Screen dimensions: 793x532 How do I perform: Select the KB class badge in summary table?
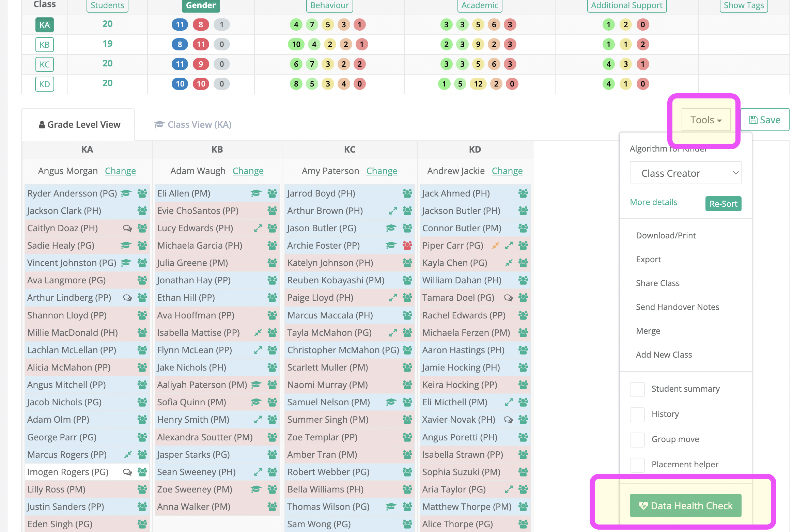coord(45,45)
